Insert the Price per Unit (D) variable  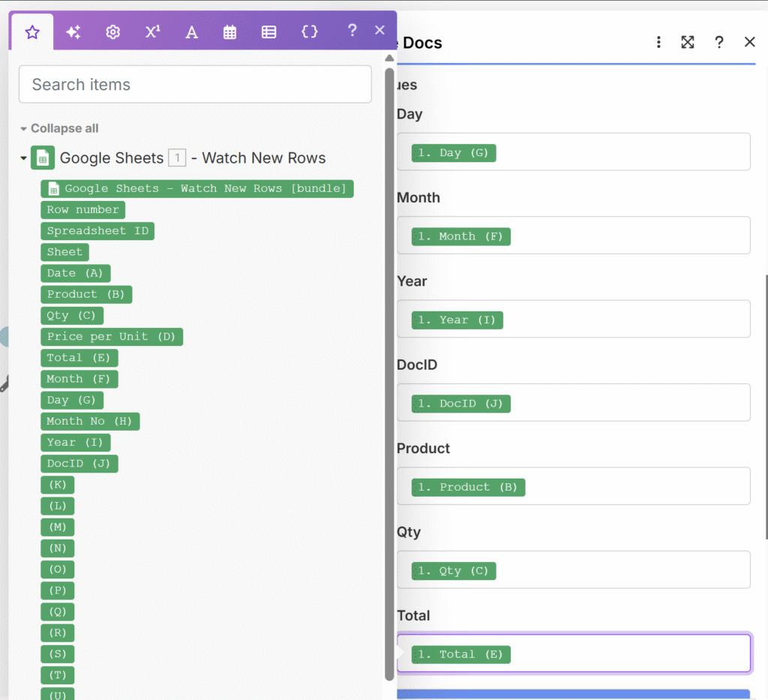coord(111,337)
